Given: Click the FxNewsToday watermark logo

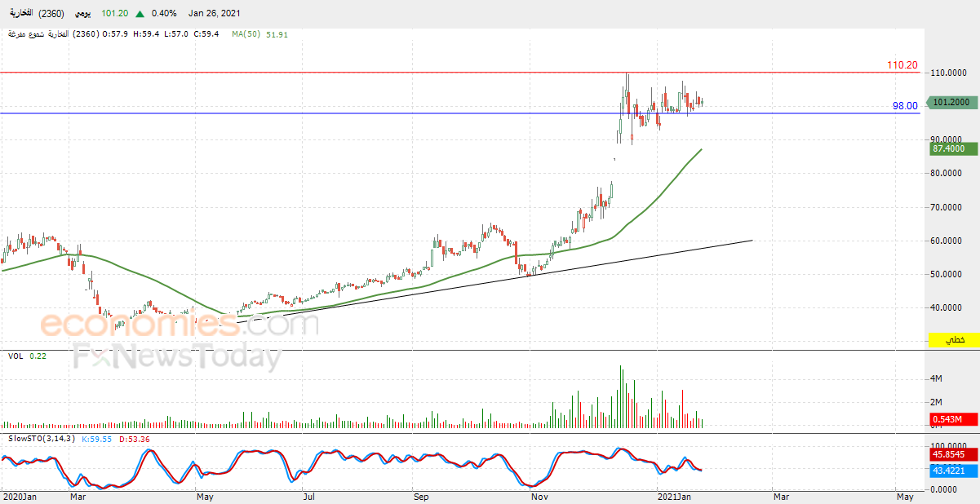Looking at the screenshot, I should click(x=177, y=358).
